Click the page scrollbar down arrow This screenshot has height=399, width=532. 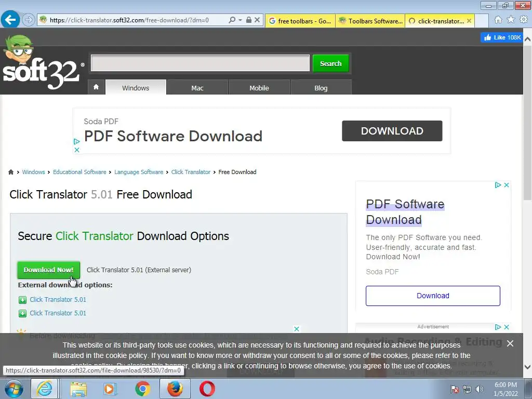[527, 367]
